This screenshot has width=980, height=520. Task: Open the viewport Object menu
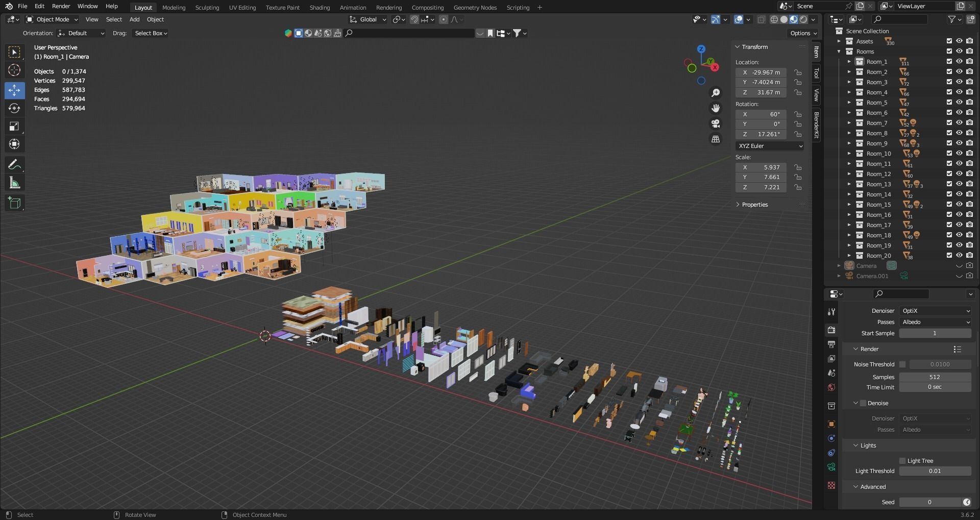[x=155, y=19]
